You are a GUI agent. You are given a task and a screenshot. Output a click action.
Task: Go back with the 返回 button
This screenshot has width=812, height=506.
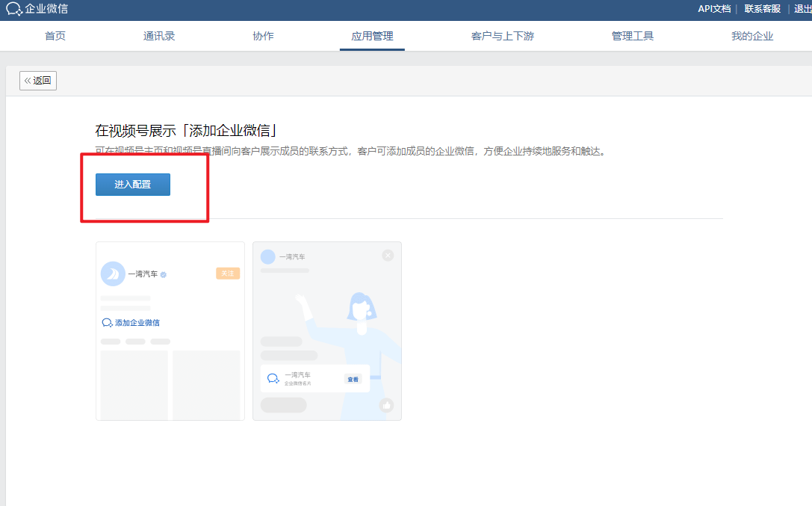(x=38, y=81)
